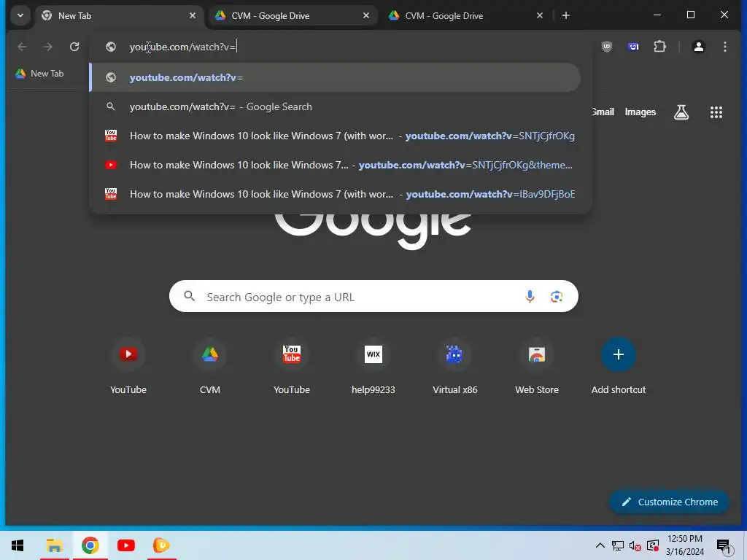Image resolution: width=747 pixels, height=560 pixels.
Task: Open a new tab with plus button
Action: tap(566, 16)
